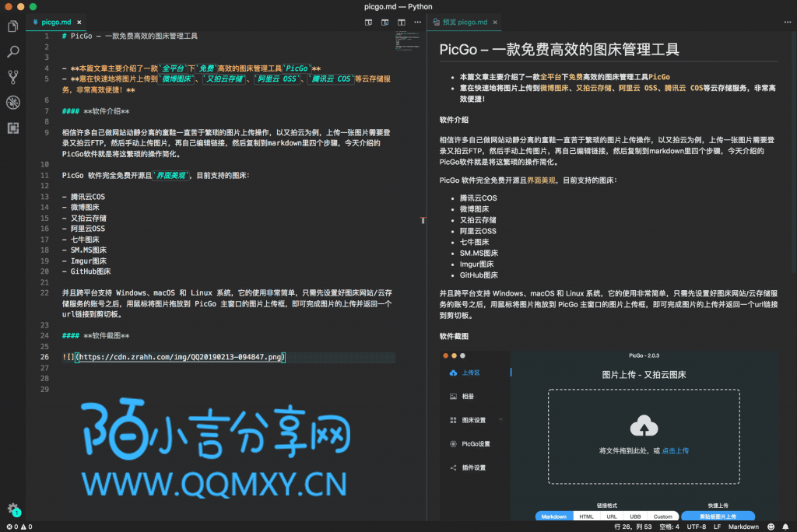Click '阿里云OSS' bullet in preview
797x532 pixels.
pyautogui.click(x=478, y=231)
